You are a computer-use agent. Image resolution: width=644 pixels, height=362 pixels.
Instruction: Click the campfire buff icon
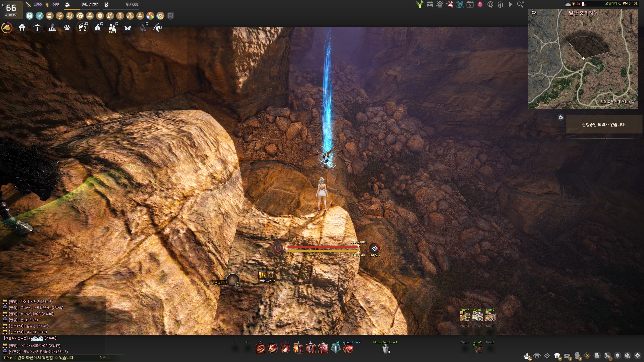[140, 16]
